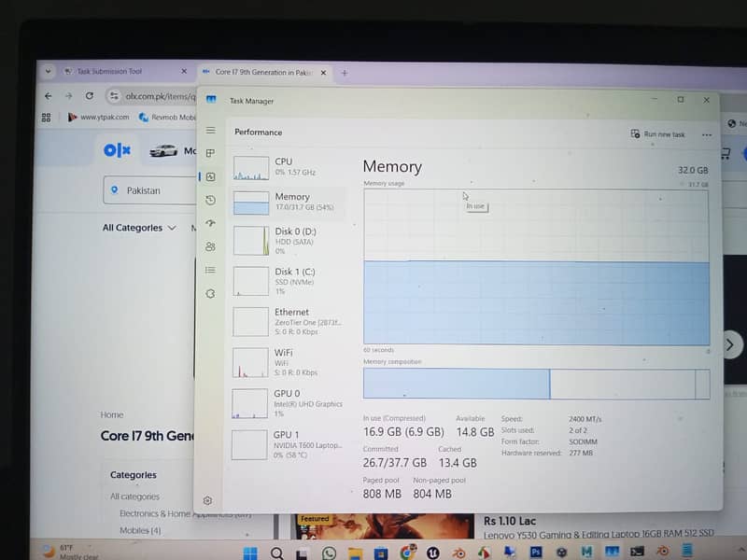The image size is (747, 560).
Task: Open Startup apps page icon
Action: (211, 223)
